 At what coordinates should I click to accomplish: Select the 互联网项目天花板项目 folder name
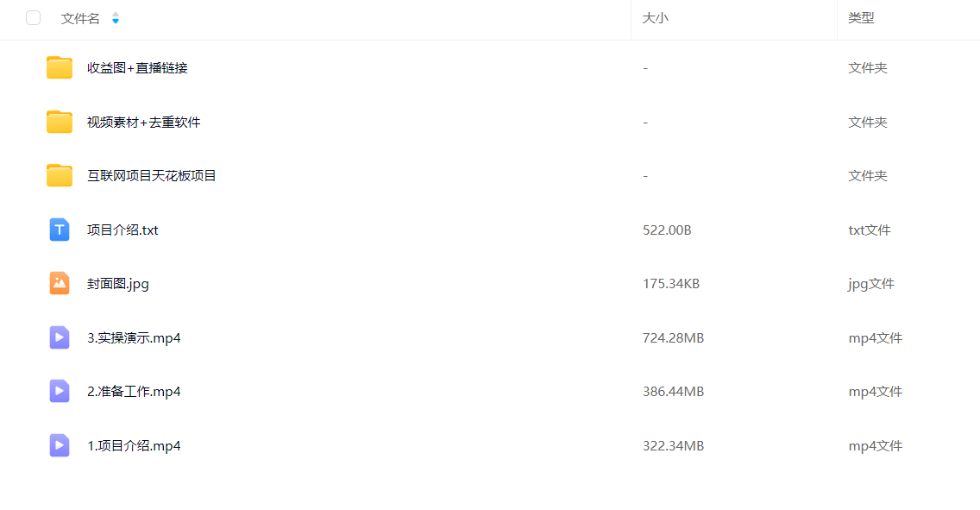tap(151, 176)
